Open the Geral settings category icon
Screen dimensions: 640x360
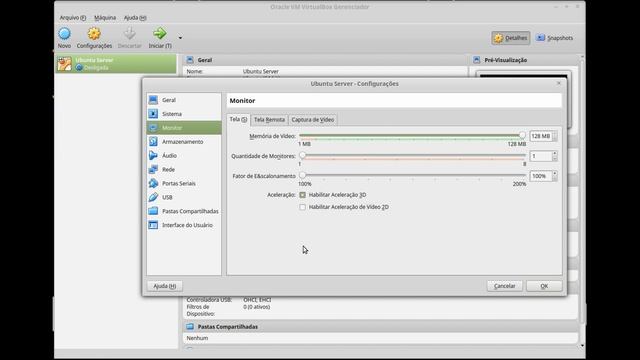click(153, 100)
